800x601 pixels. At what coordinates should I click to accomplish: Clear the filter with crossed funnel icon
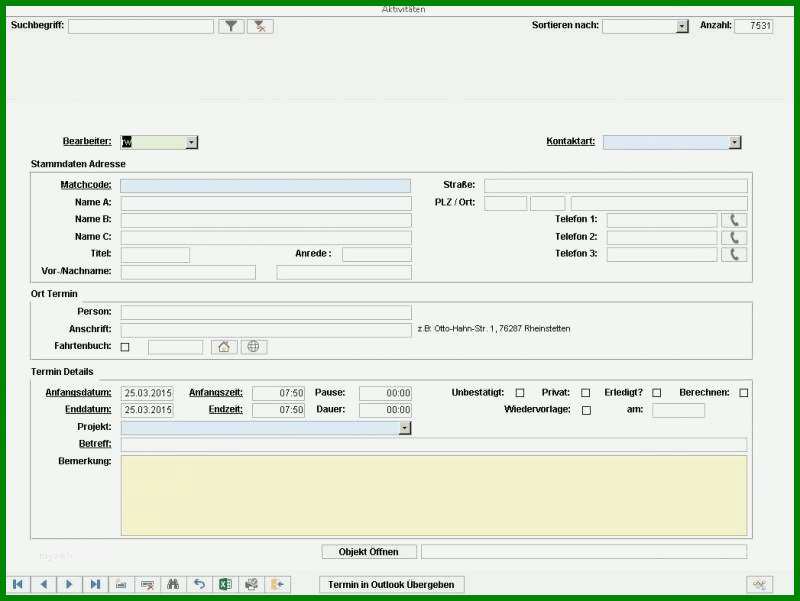(x=260, y=26)
